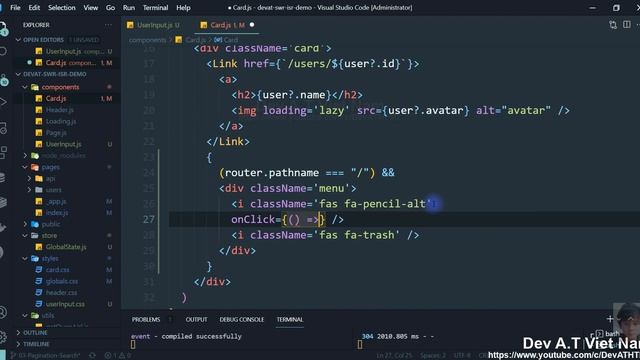This screenshot has width=640, height=360.
Task: Switch to the Output panel tab
Action: (196, 319)
